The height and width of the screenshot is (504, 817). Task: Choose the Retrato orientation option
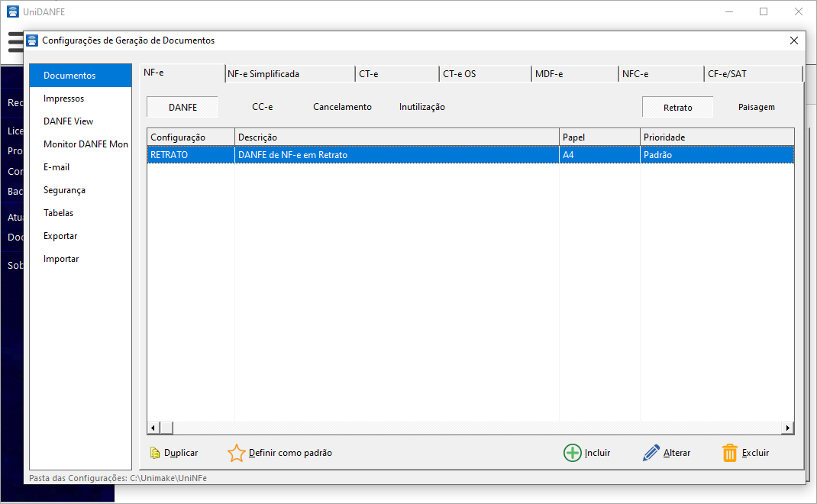pyautogui.click(x=677, y=107)
